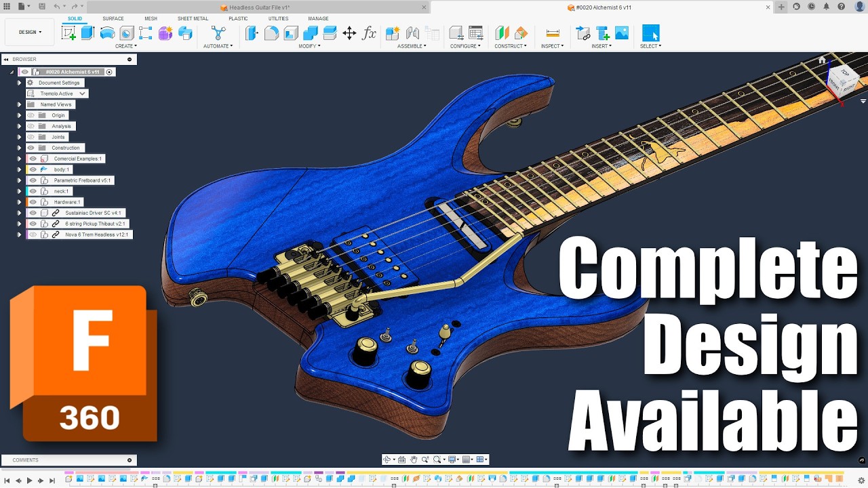Image resolution: width=868 pixels, height=488 pixels.
Task: Open the Modify menu dropdown
Action: [x=309, y=46]
